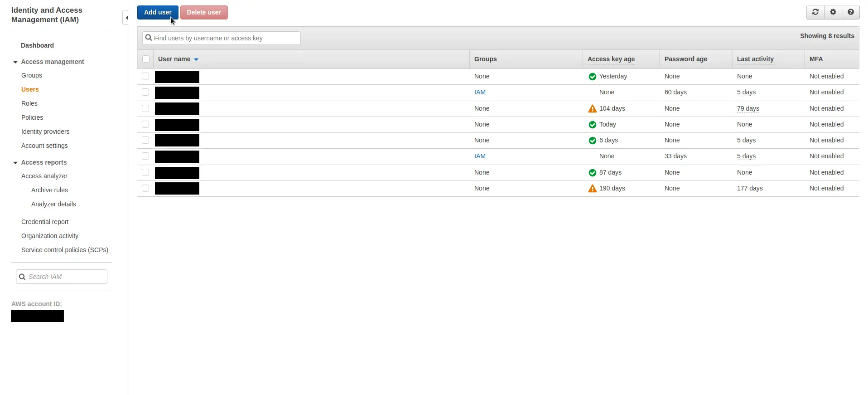Open Analyzer details under Access analyzer
Viewport: 868px width, 395px height.
(53, 204)
